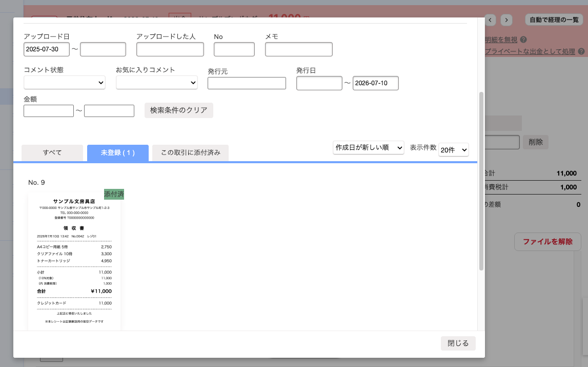Click the 閉じる button

pos(458,343)
